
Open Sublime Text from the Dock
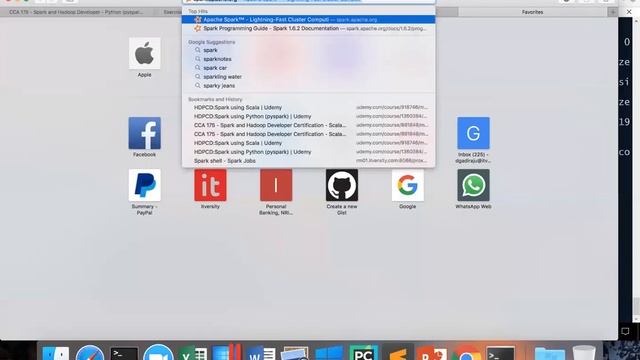(398, 353)
